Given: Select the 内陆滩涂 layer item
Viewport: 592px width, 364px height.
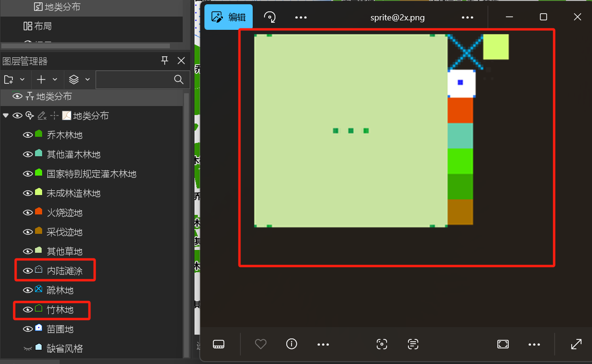Looking at the screenshot, I should (x=65, y=271).
